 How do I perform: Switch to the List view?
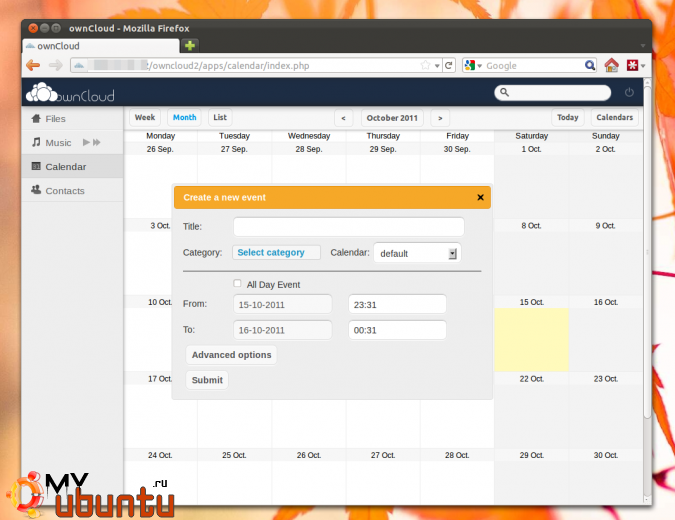220,117
